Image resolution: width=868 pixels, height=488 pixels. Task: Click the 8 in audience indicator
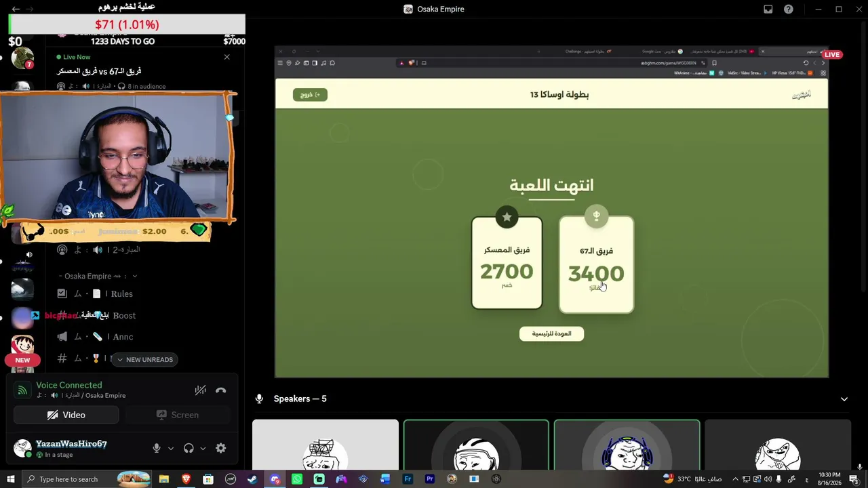point(142,87)
